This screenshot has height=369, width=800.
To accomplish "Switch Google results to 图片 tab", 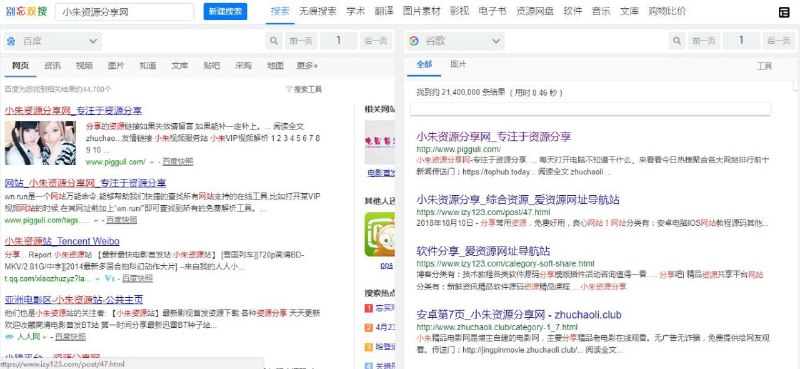I will tap(458, 64).
